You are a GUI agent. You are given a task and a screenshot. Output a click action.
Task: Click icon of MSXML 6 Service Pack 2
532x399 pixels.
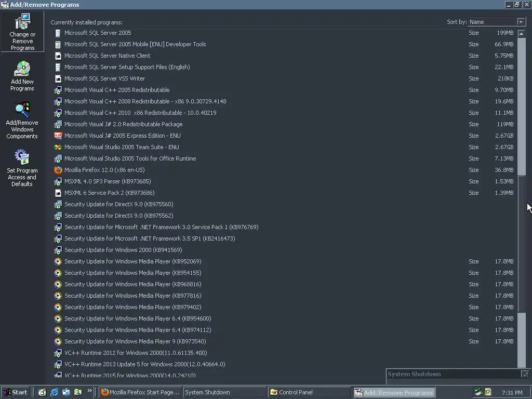point(58,193)
